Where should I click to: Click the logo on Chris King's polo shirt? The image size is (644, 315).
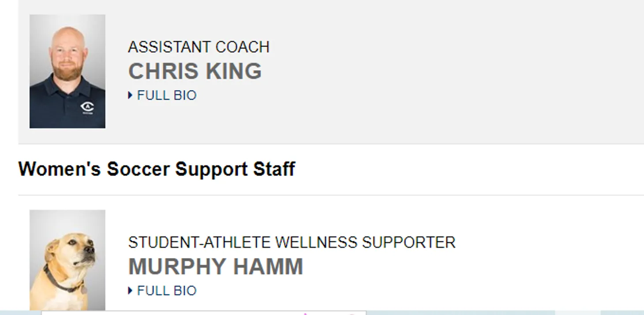pyautogui.click(x=87, y=107)
